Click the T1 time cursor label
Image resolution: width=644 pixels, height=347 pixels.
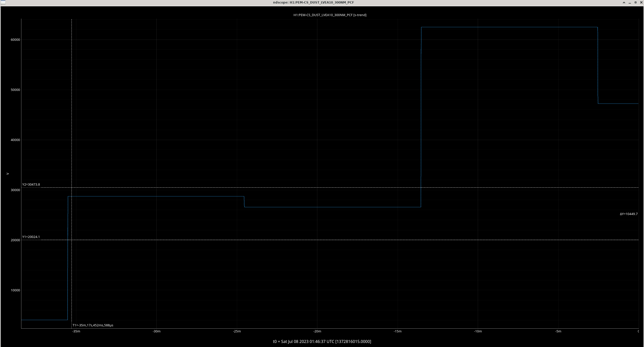[93, 325]
